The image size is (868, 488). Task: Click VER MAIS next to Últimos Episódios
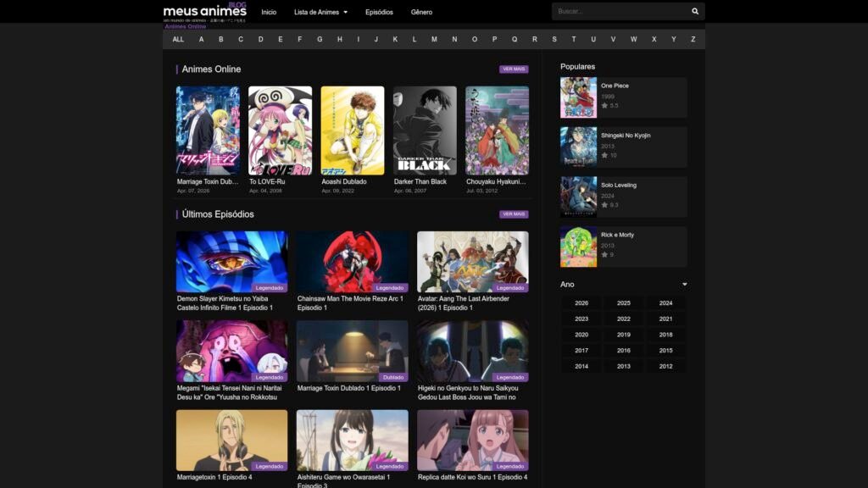point(514,214)
